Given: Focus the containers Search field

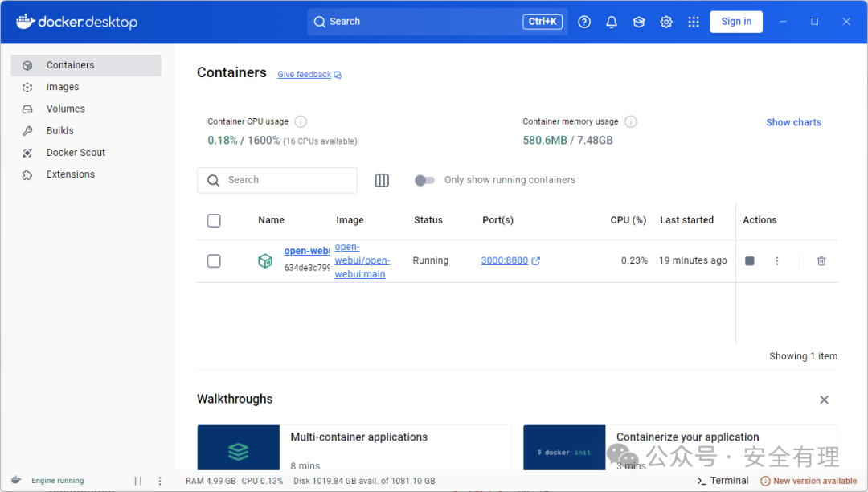Looking at the screenshot, I should (x=276, y=180).
